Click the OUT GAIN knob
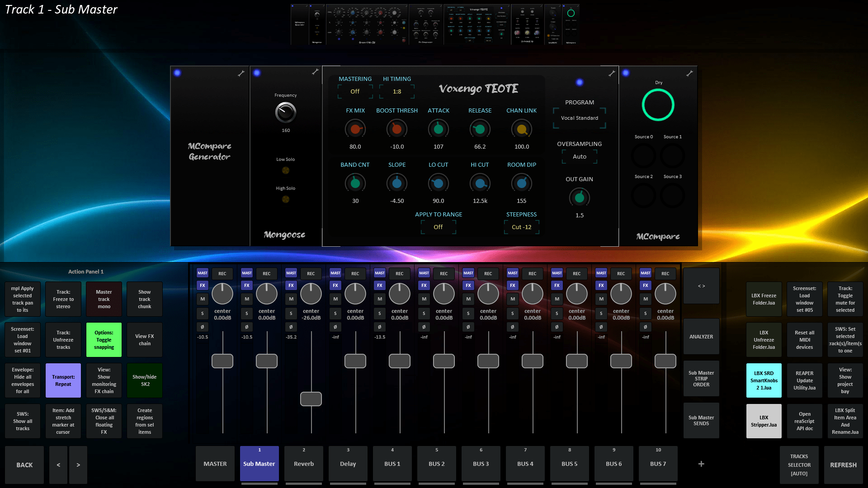Image resolution: width=868 pixels, height=488 pixels. point(580,198)
